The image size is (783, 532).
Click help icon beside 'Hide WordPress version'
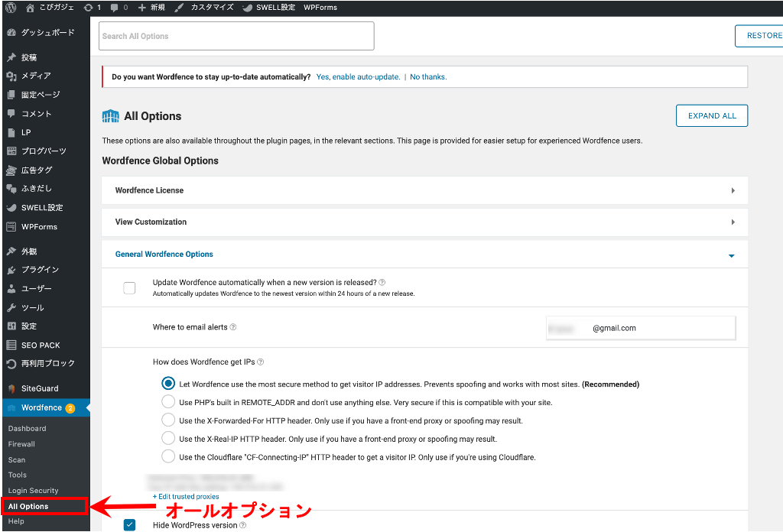coord(243,526)
